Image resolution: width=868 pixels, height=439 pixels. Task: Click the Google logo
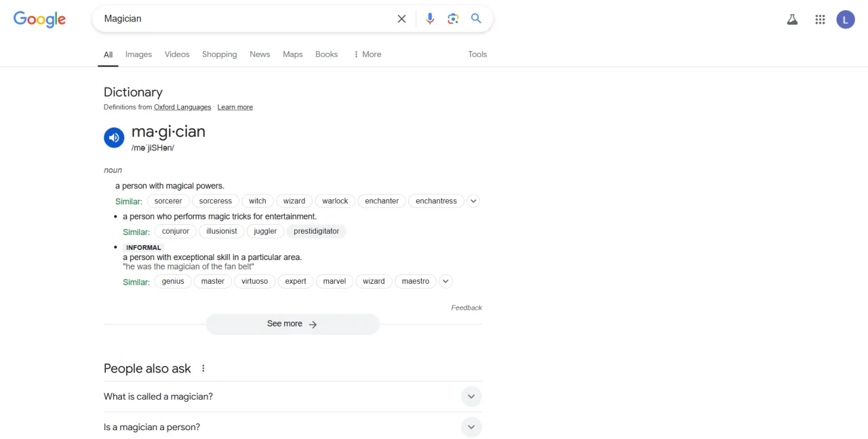[x=39, y=19]
